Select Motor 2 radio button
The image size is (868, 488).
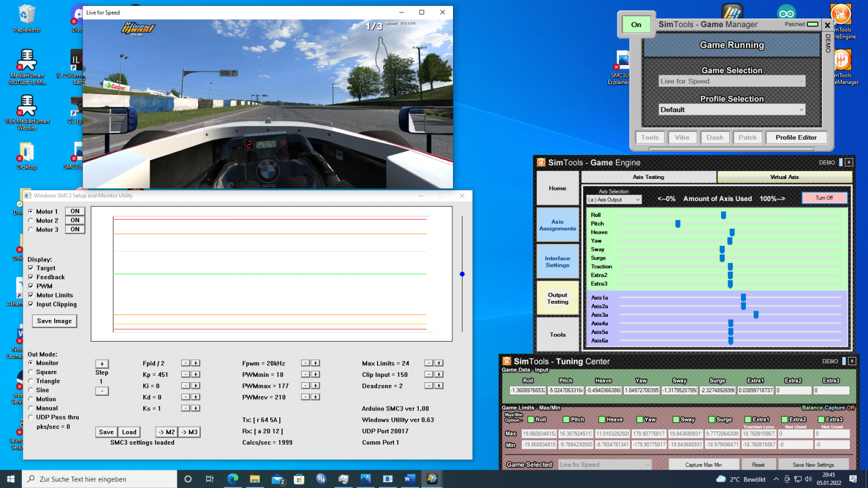click(x=31, y=221)
